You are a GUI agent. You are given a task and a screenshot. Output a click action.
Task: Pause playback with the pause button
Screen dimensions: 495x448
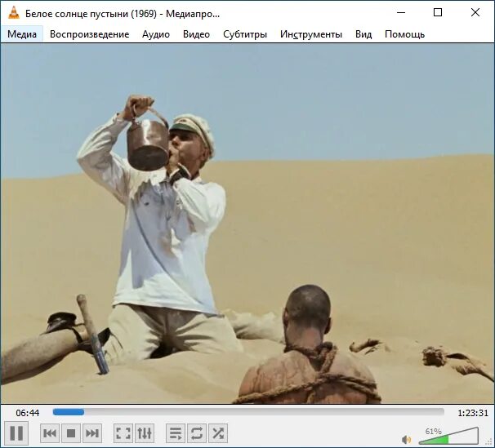pyautogui.click(x=16, y=433)
